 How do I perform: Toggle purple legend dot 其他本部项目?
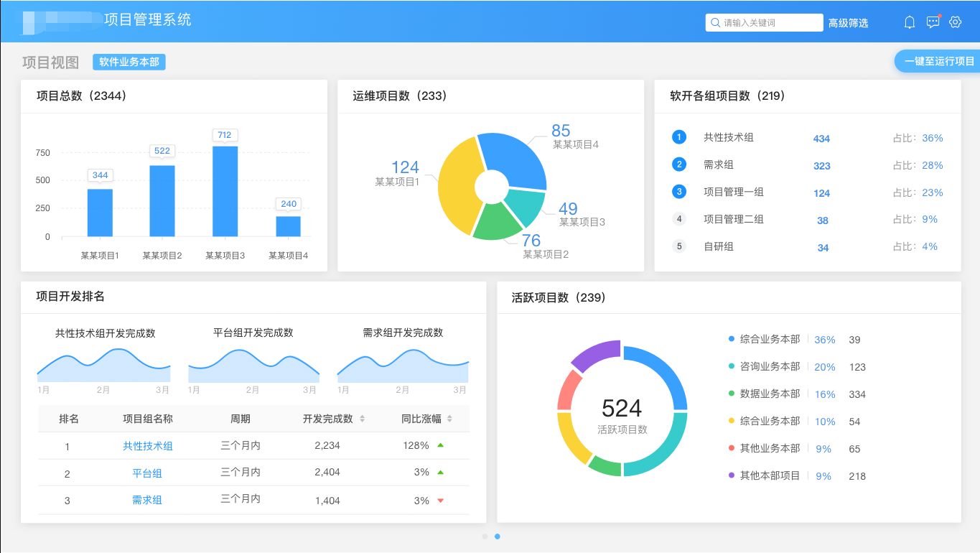[732, 475]
